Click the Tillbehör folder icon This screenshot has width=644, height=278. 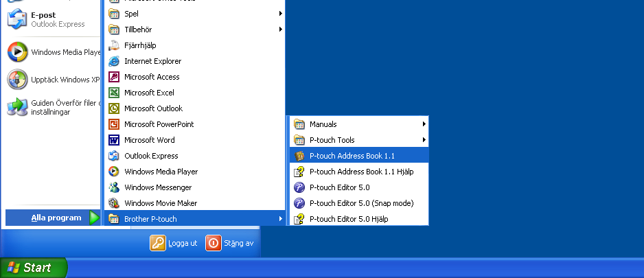pyautogui.click(x=114, y=30)
